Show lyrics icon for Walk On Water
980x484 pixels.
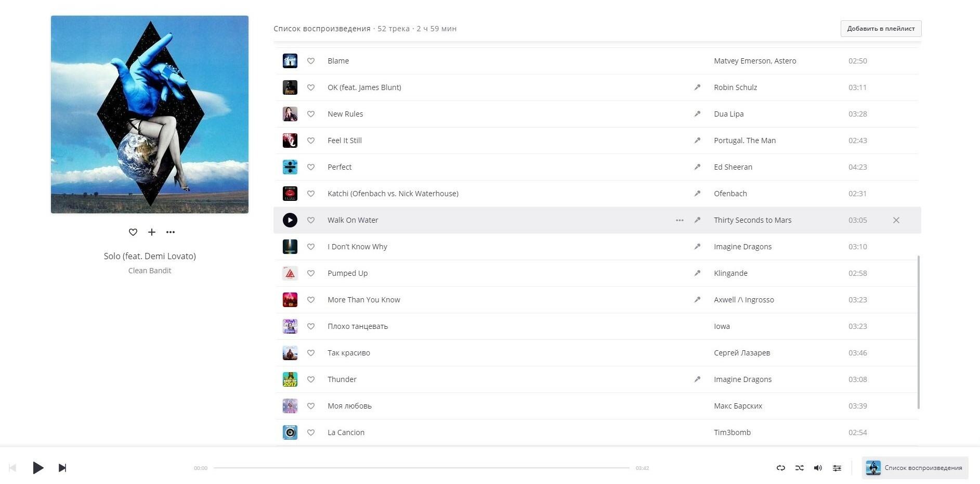697,220
